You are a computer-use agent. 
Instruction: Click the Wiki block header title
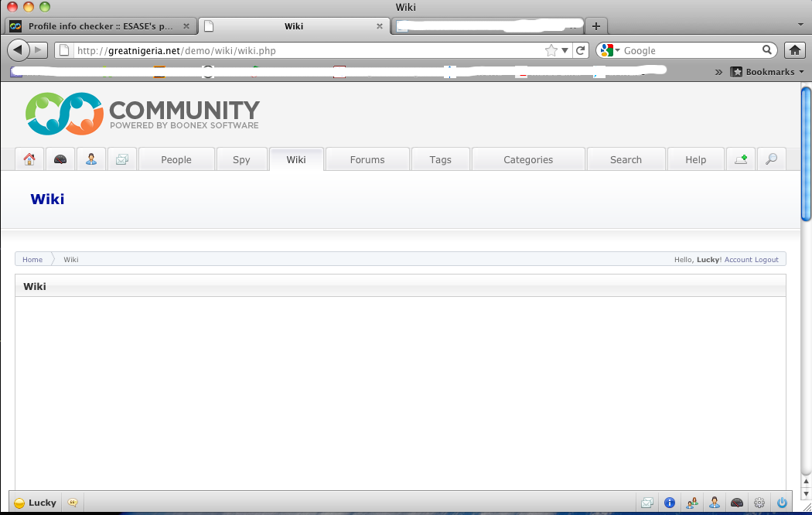35,286
